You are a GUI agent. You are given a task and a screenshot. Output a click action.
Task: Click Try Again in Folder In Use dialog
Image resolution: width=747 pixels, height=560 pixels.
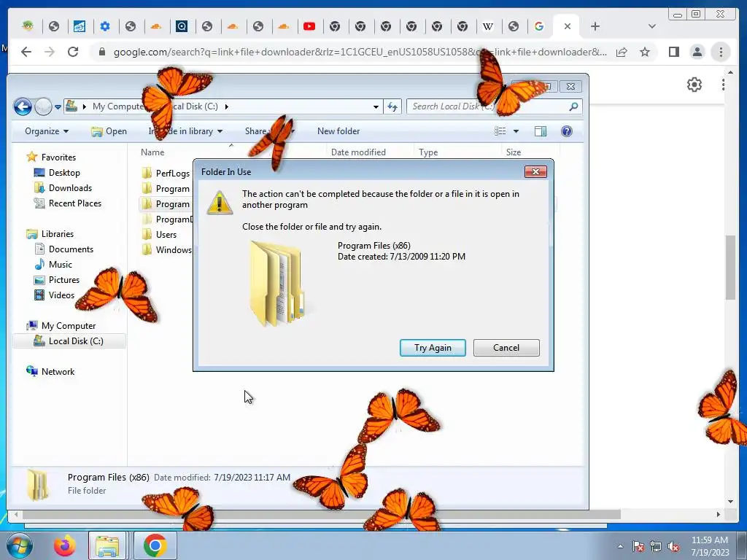433,348
